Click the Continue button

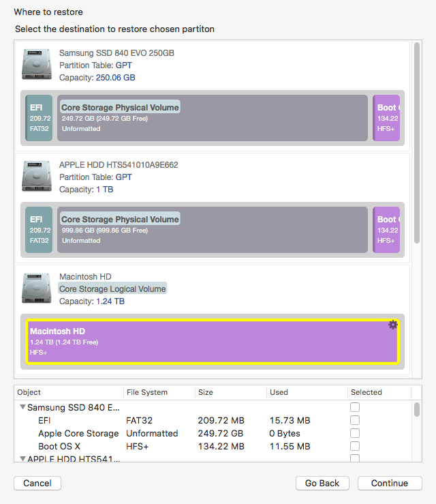pos(390,483)
